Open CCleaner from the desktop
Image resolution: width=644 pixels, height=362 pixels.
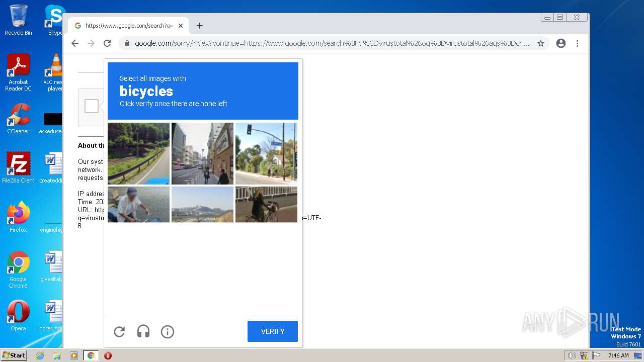point(18,119)
